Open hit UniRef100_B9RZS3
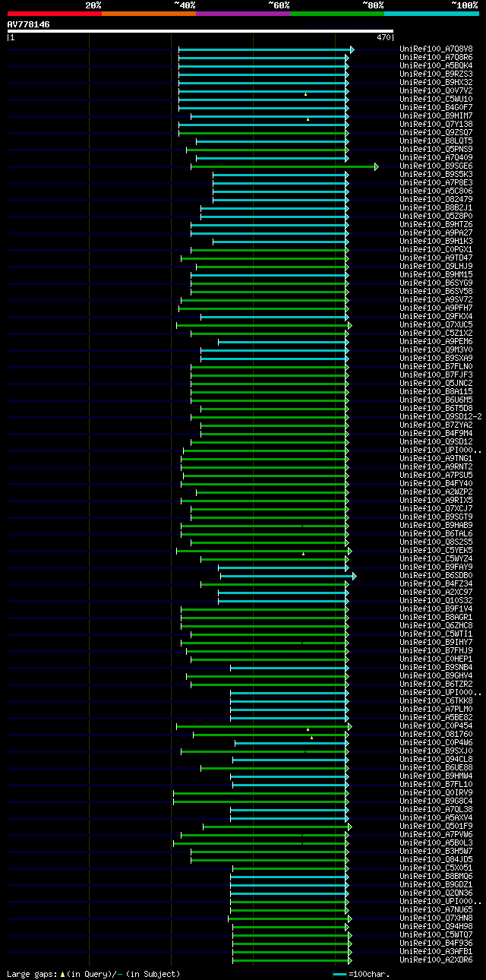486x980 pixels. coord(436,74)
